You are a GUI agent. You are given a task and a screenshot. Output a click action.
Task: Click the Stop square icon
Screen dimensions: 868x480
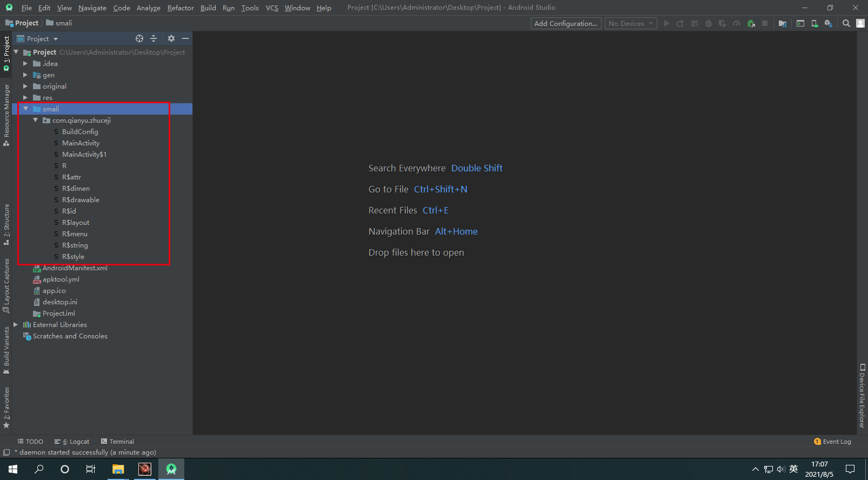765,23
